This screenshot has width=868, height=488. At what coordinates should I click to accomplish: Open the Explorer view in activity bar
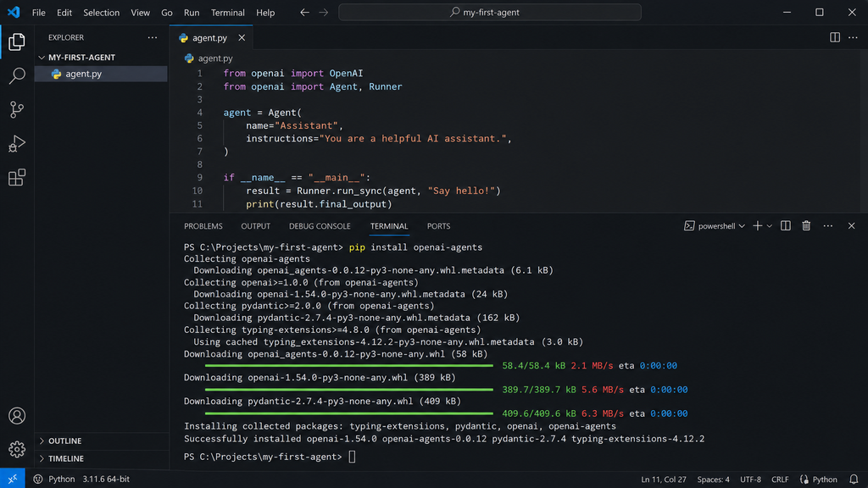coord(17,42)
